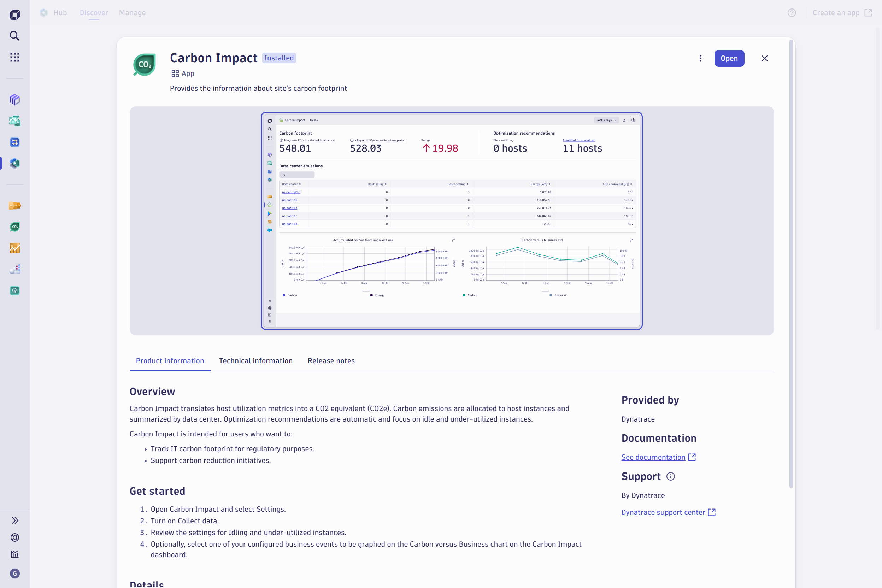
Task: Click the Dynatrace logo in the corner
Action: [x=14, y=14]
